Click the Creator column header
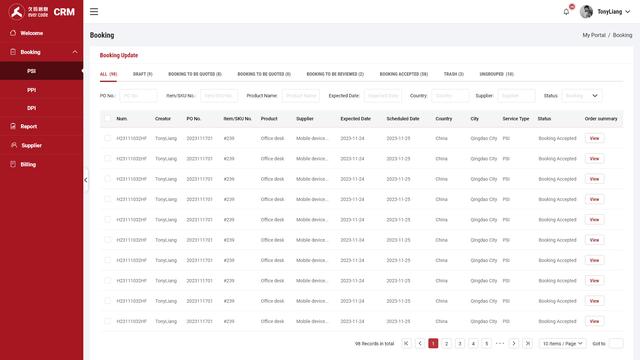The width and height of the screenshot is (640, 360). pos(163,118)
